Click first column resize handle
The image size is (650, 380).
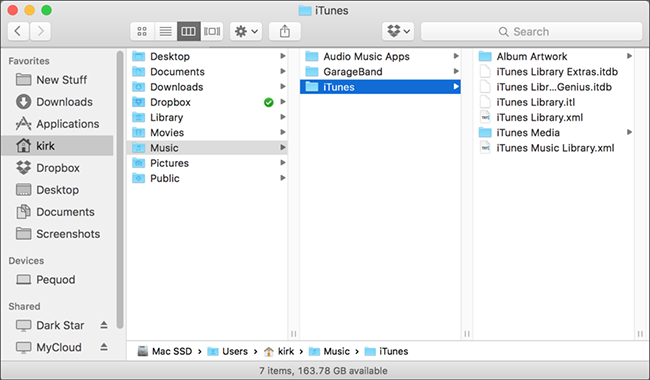pyautogui.click(x=293, y=334)
